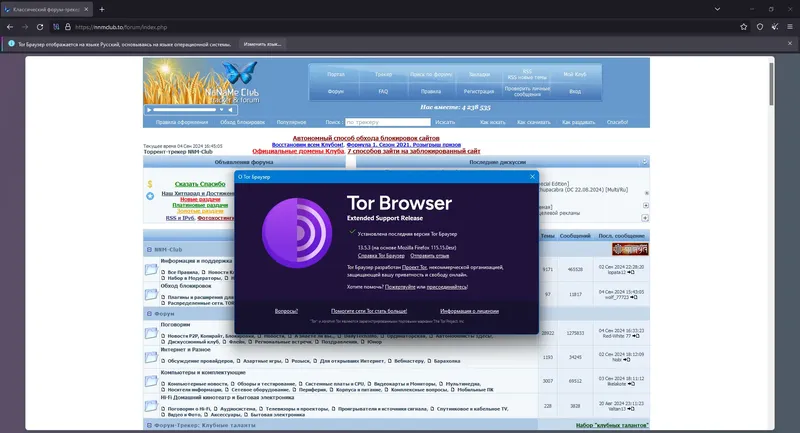Go back with the browser back arrow
The width and height of the screenshot is (800, 433).
(10, 27)
